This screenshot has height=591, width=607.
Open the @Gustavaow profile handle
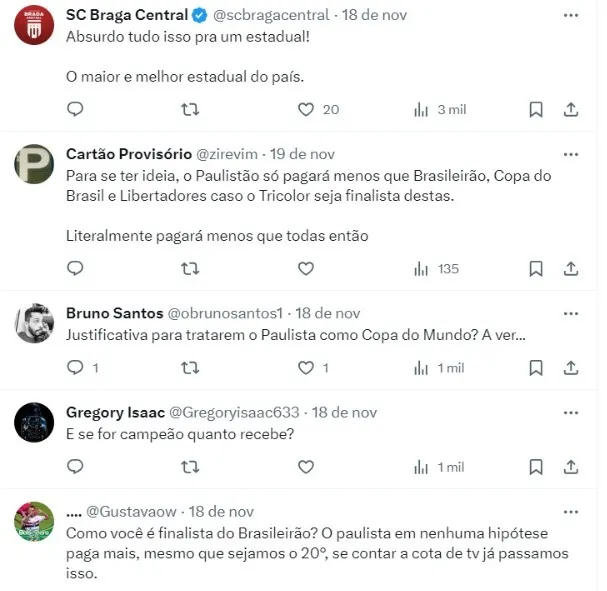131,512
